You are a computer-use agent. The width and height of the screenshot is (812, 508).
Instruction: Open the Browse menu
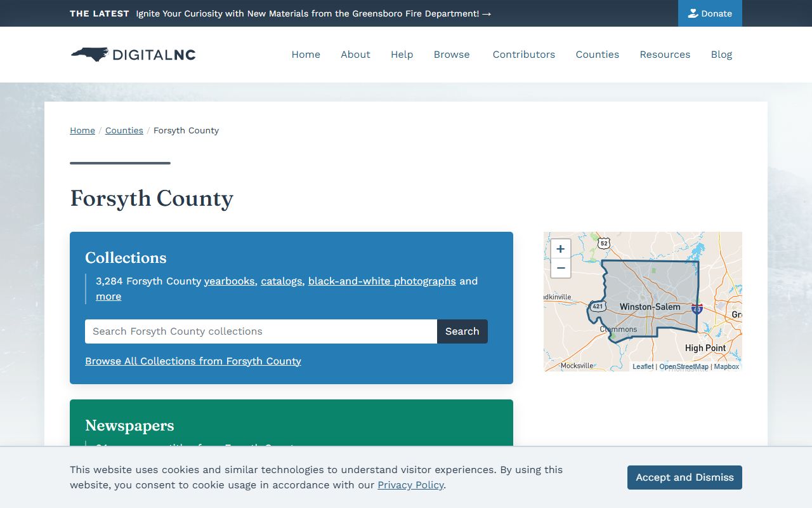(x=452, y=55)
